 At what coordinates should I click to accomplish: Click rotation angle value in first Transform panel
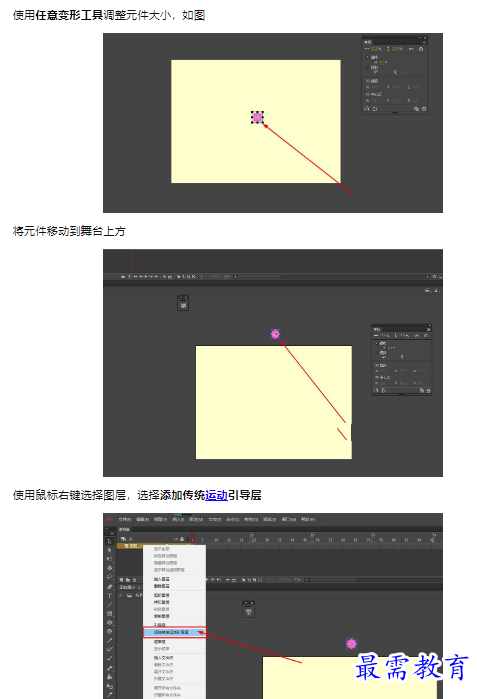(383, 62)
